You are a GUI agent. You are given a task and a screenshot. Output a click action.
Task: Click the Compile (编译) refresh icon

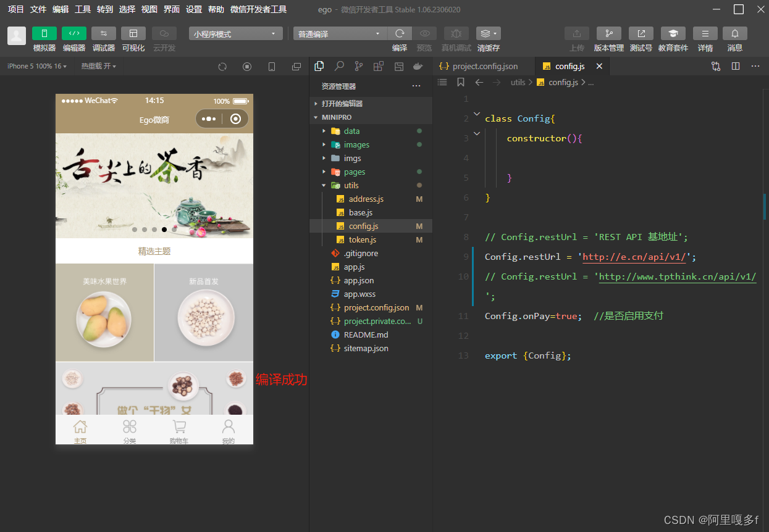click(400, 33)
